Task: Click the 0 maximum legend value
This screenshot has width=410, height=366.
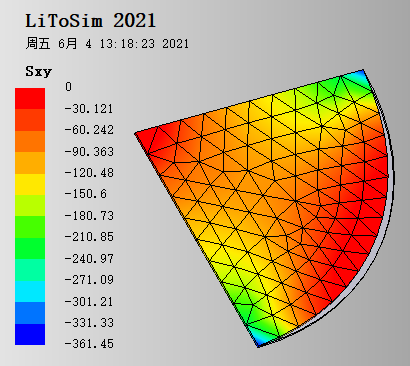Action: pos(68,87)
